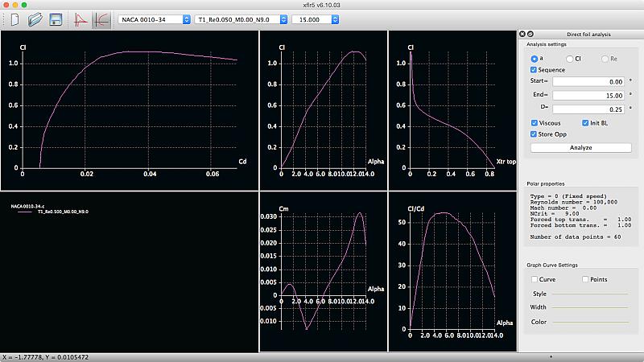Image resolution: width=644 pixels, height=362 pixels.
Task: Click the Save project floppy icon
Action: click(x=56, y=19)
